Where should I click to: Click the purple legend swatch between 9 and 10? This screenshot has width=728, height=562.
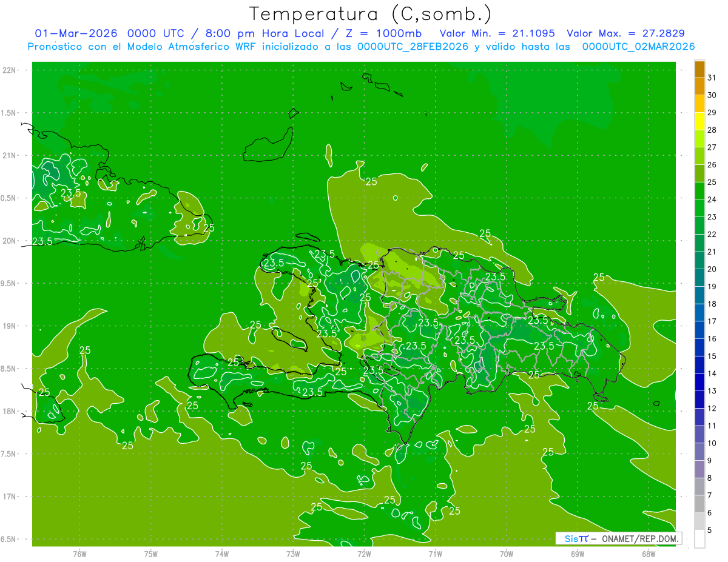coord(699,452)
